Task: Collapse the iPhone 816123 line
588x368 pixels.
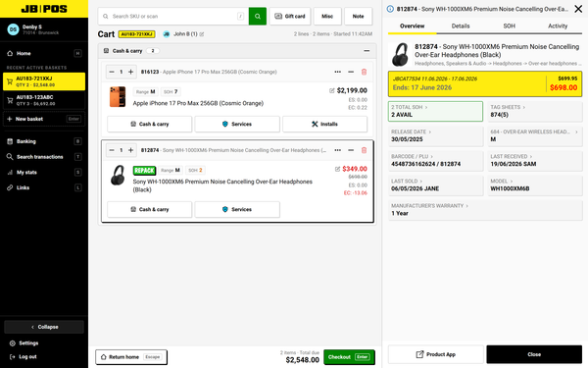Action: point(351,72)
